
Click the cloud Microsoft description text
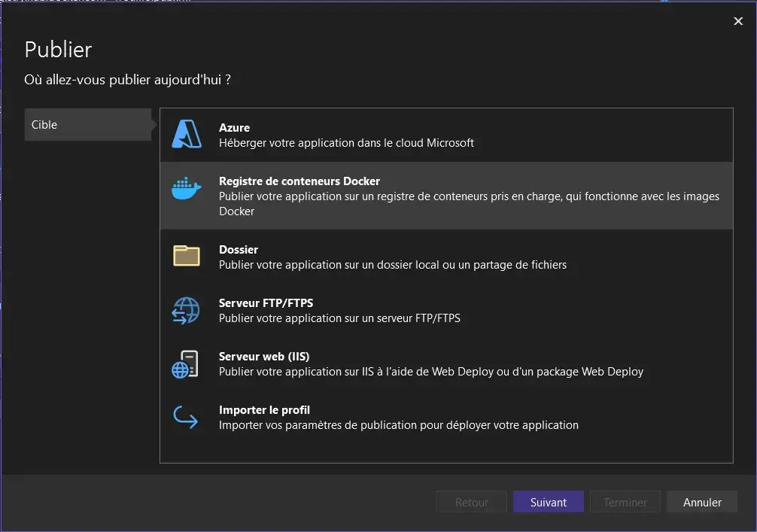click(346, 143)
